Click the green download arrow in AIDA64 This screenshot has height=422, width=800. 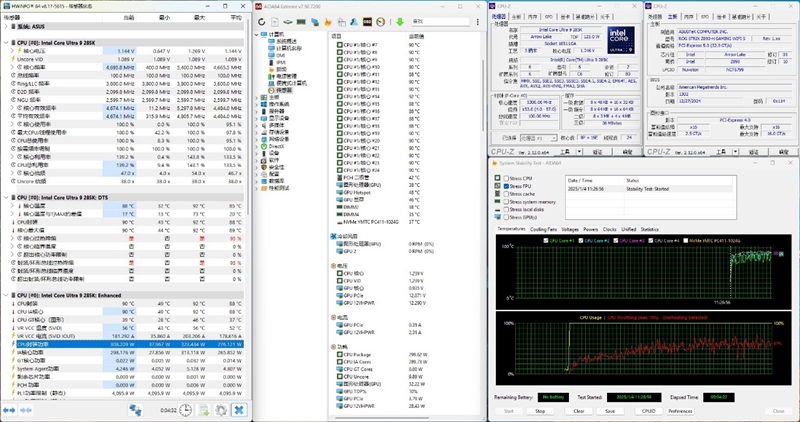(x=400, y=22)
